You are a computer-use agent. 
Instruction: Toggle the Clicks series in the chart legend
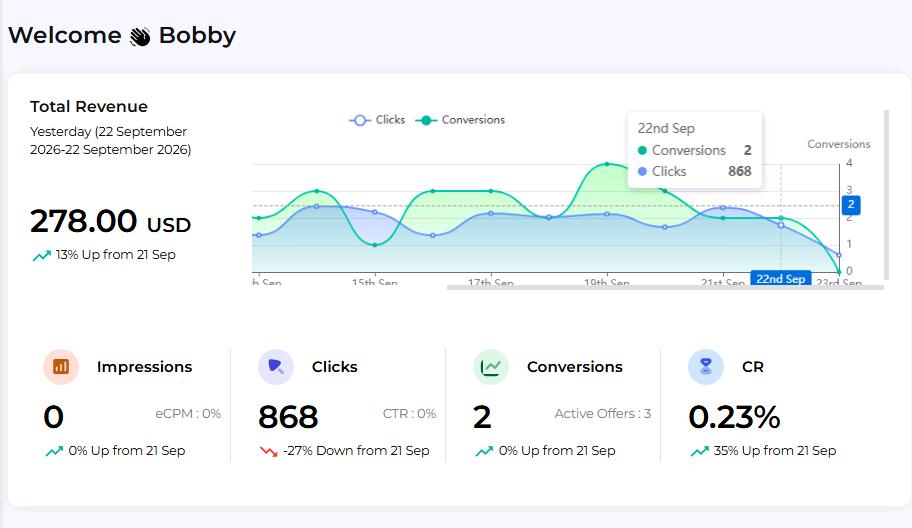point(377,120)
